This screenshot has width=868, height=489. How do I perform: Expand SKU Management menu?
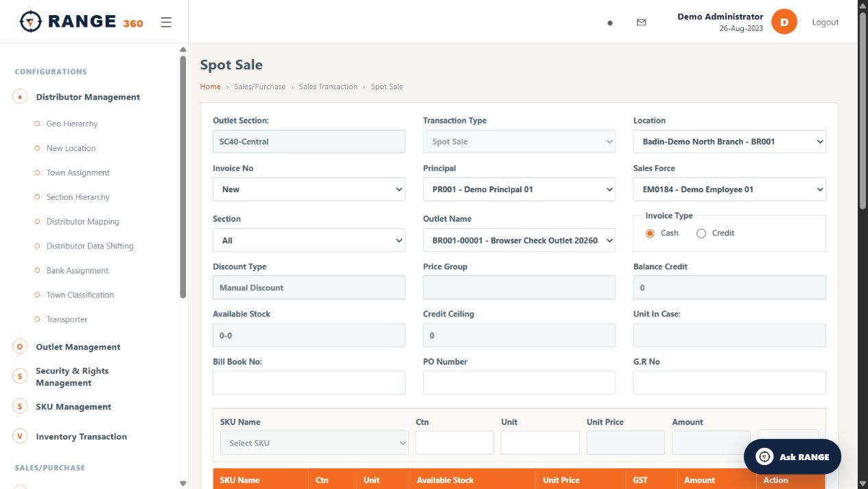pos(73,407)
